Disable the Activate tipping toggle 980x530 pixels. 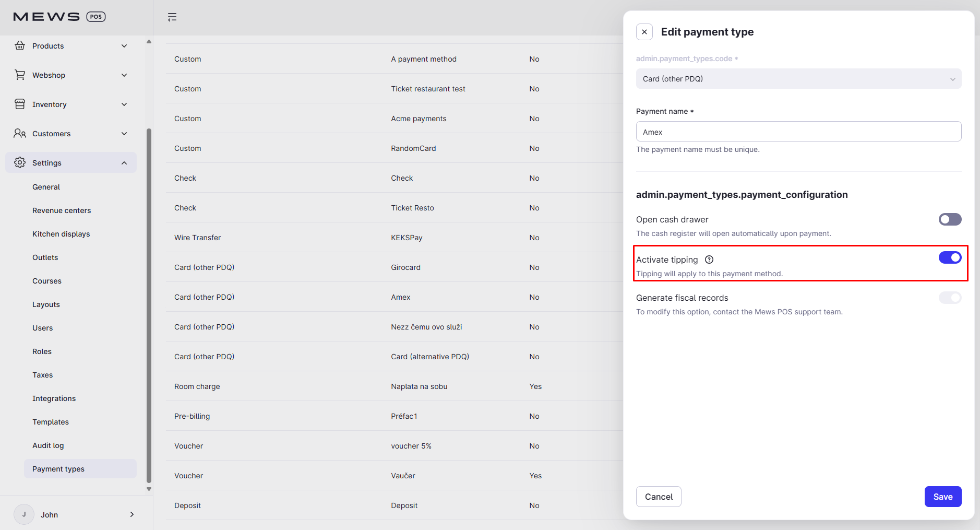949,257
